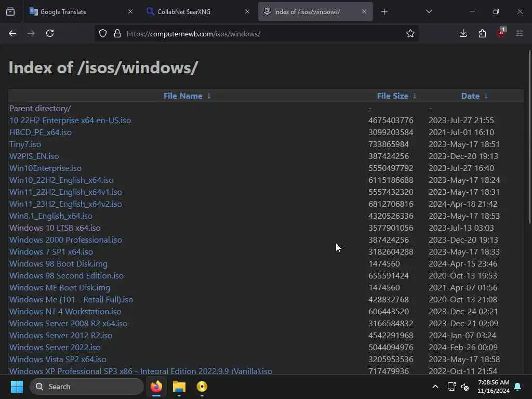Screen dimensions: 532x399
Task: Close the CollabNet SearXNG tab
Action: (x=247, y=12)
